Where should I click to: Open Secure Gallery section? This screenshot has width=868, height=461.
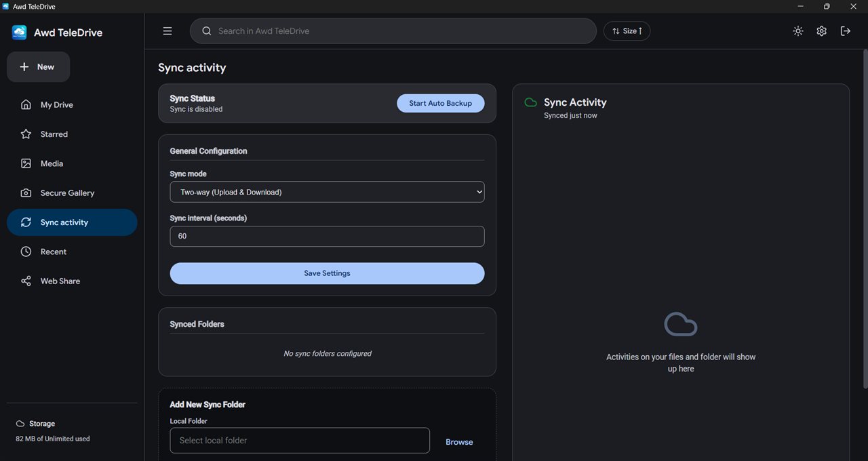click(72, 193)
